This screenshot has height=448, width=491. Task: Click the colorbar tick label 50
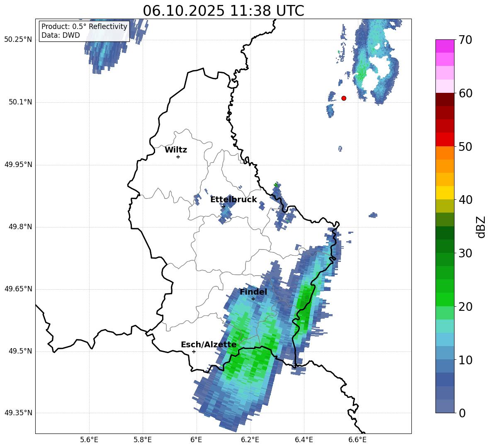pos(465,146)
